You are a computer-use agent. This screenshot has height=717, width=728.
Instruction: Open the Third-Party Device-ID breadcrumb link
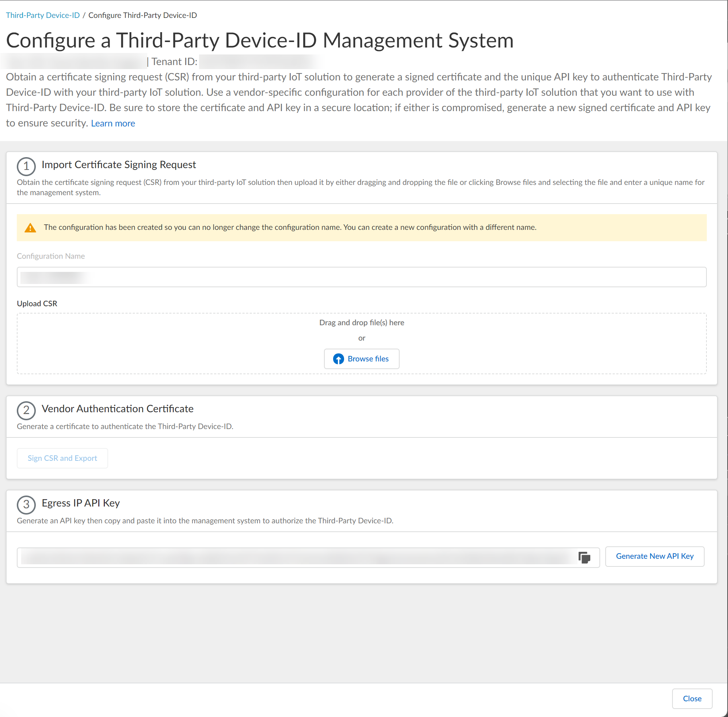42,15
